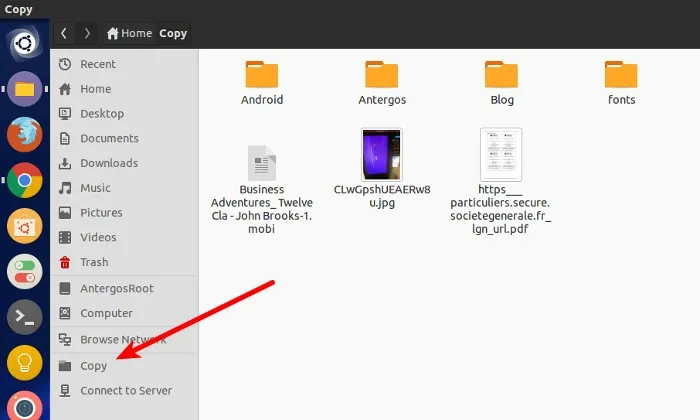700x420 pixels.
Task: Open the lightbulb app in dock
Action: coord(25,362)
